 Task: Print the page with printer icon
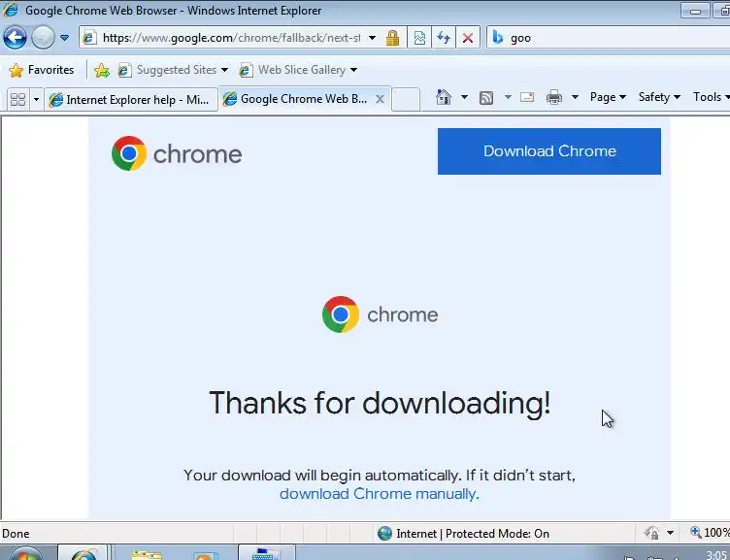(x=554, y=97)
